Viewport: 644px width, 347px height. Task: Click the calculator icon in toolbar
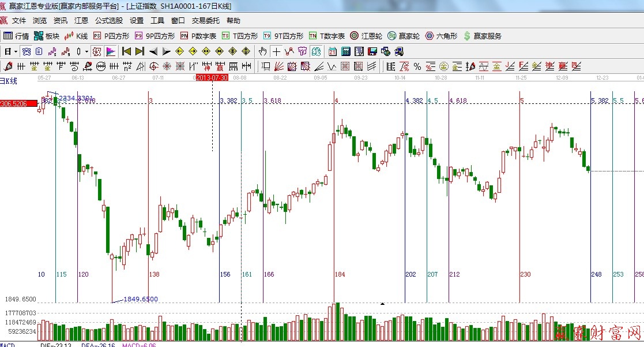tap(346, 51)
